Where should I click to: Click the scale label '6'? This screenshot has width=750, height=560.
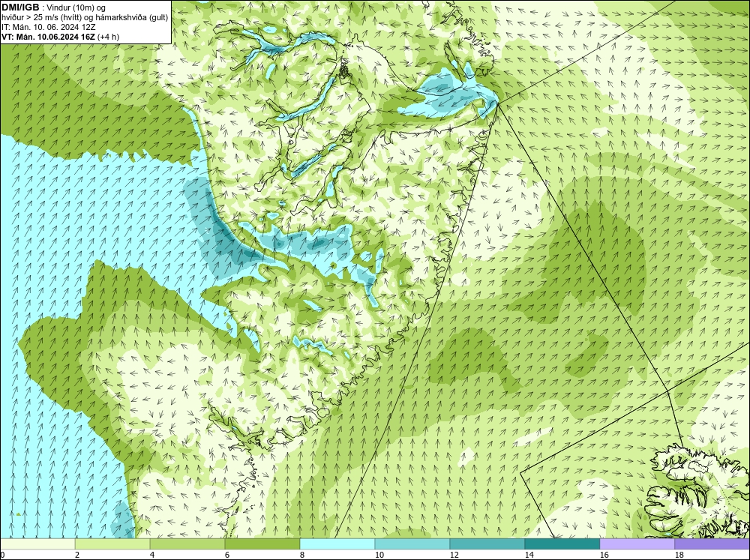click(x=227, y=556)
